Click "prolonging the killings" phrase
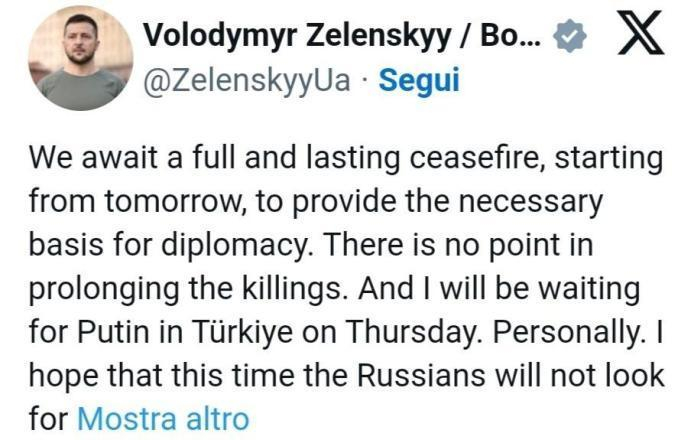Image resolution: width=681 pixels, height=440 pixels. pyautogui.click(x=185, y=290)
